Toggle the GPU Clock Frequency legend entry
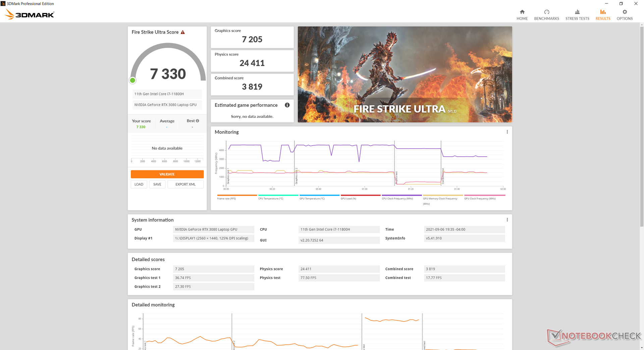Screen dimensions: 644x350 pyautogui.click(x=484, y=197)
